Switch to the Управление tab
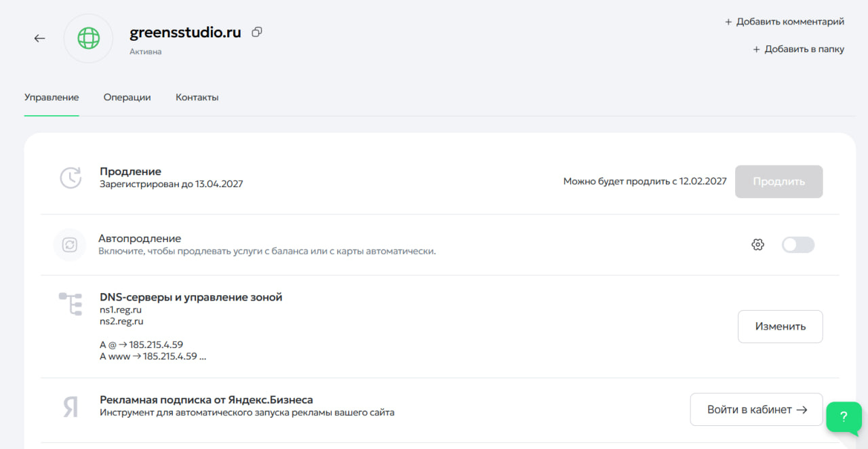The image size is (868, 449). click(52, 97)
